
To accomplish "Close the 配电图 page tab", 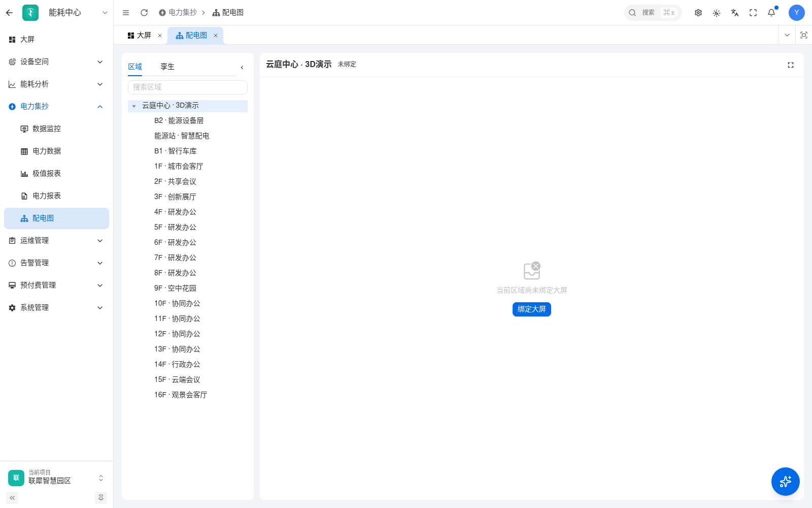I will point(216,36).
